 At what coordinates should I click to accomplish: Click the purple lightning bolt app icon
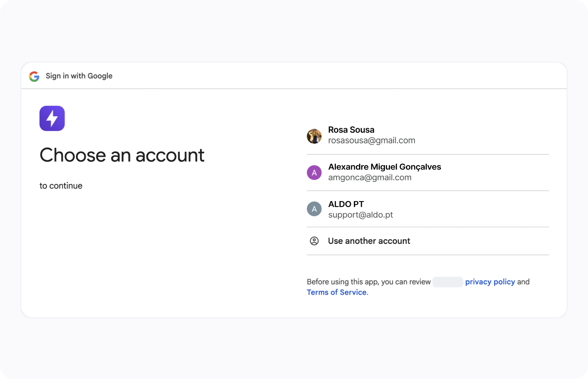[52, 118]
